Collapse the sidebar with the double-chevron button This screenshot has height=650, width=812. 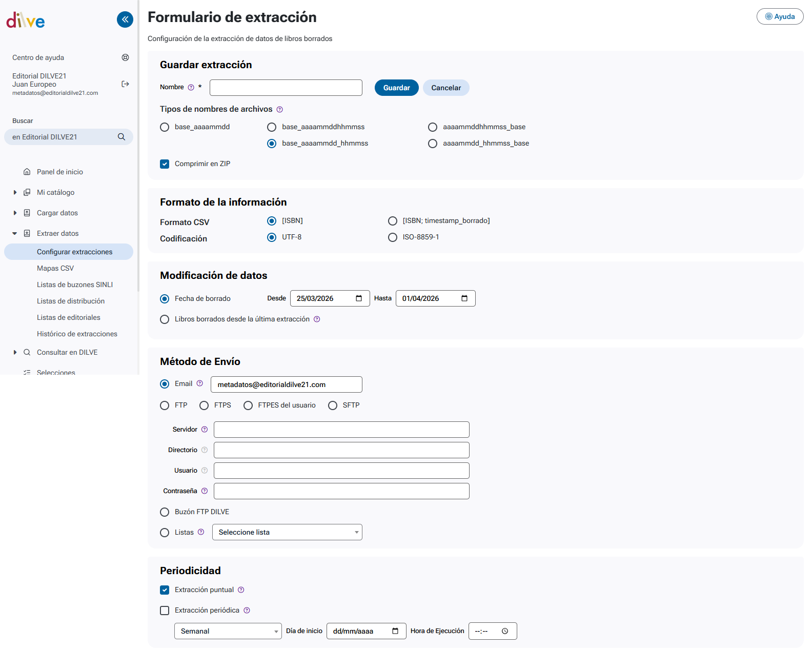[125, 19]
